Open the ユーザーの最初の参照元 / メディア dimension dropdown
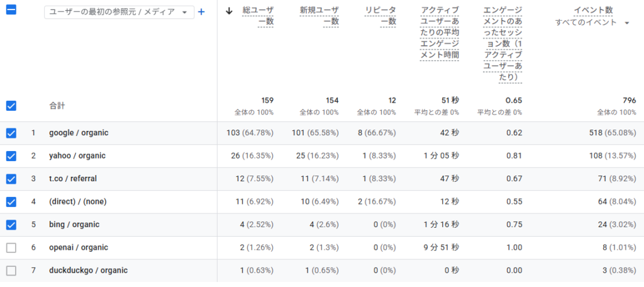This screenshot has width=644, height=287. pyautogui.click(x=119, y=13)
